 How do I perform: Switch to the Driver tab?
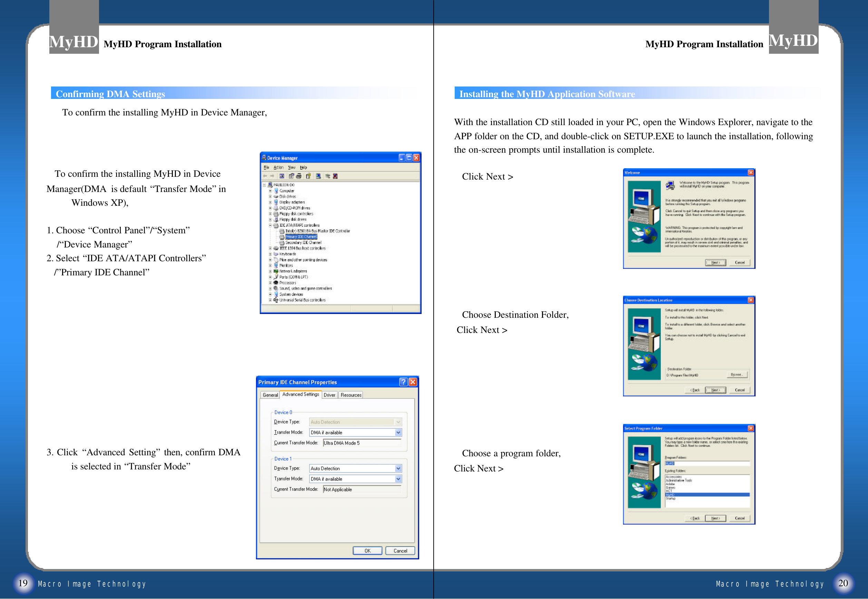click(330, 395)
